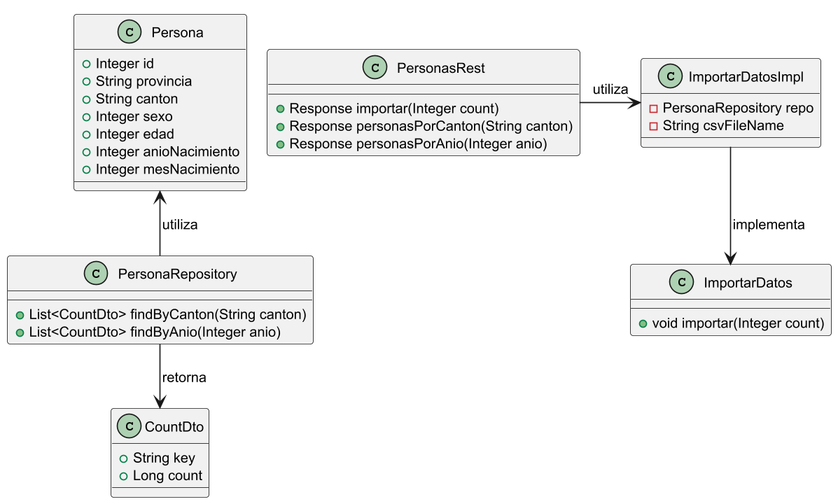Click the CountDto class circle icon

129,426
